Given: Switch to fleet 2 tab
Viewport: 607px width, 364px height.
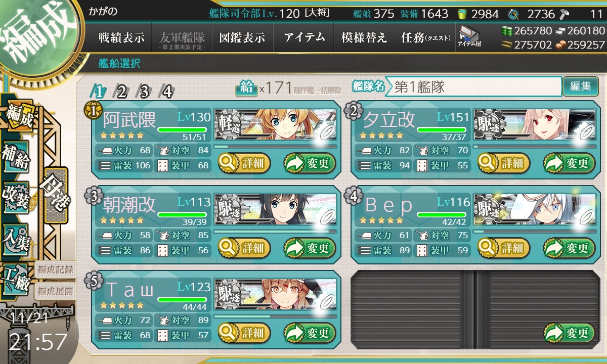Looking at the screenshot, I should (x=121, y=91).
